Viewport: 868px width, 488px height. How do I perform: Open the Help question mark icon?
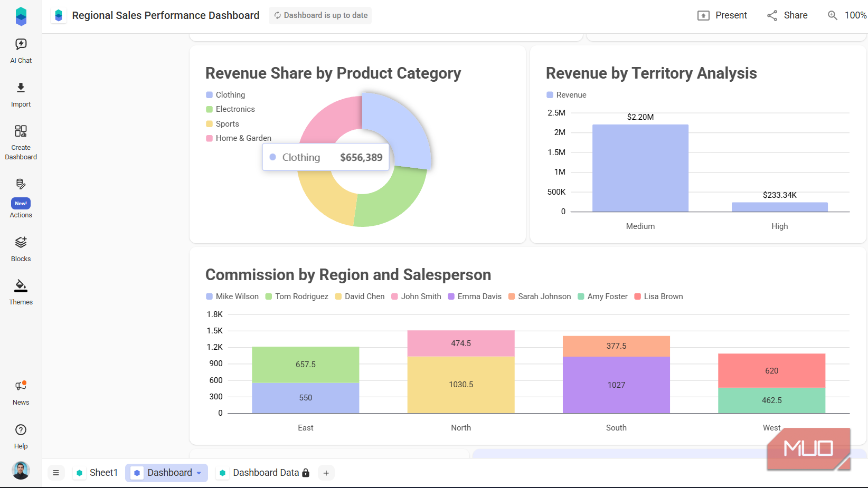coord(21,430)
